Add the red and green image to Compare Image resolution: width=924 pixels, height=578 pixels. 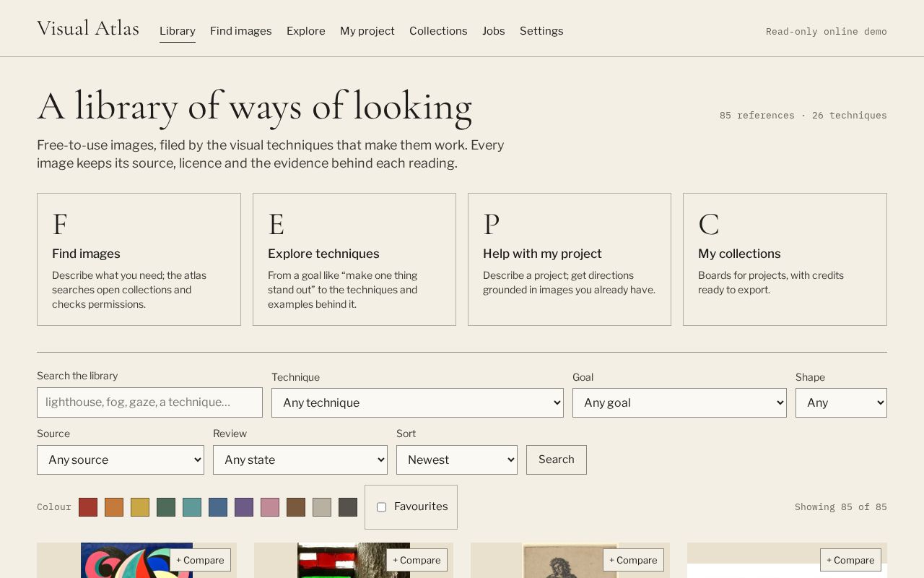(417, 560)
